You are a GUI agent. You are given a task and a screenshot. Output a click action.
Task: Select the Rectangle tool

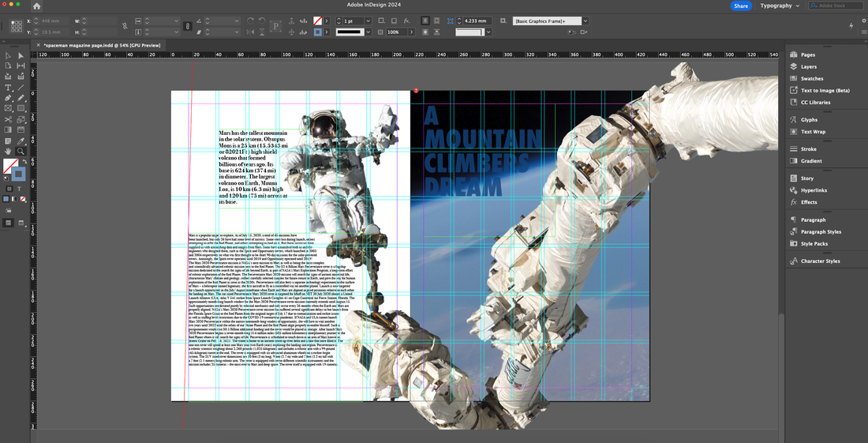tap(21, 108)
